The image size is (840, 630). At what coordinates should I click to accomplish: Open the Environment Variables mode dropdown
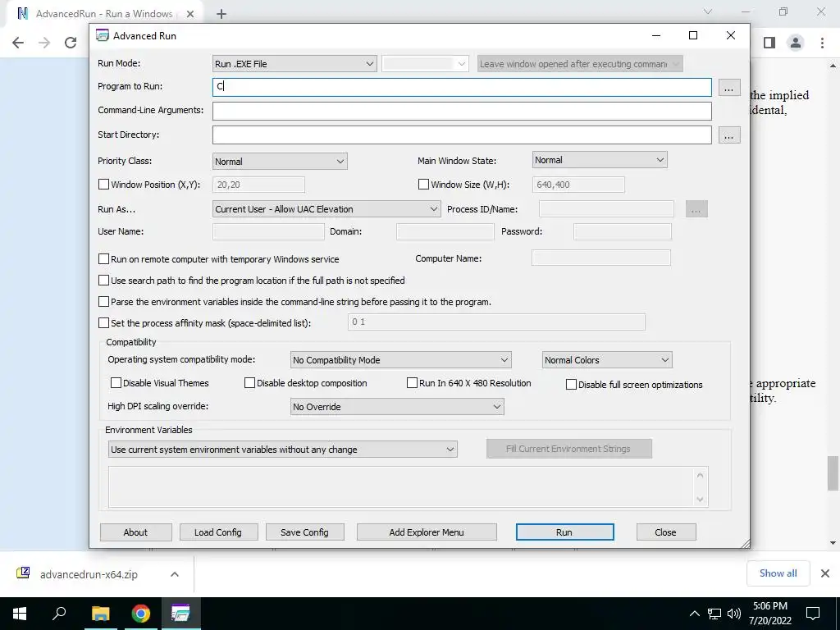(283, 450)
